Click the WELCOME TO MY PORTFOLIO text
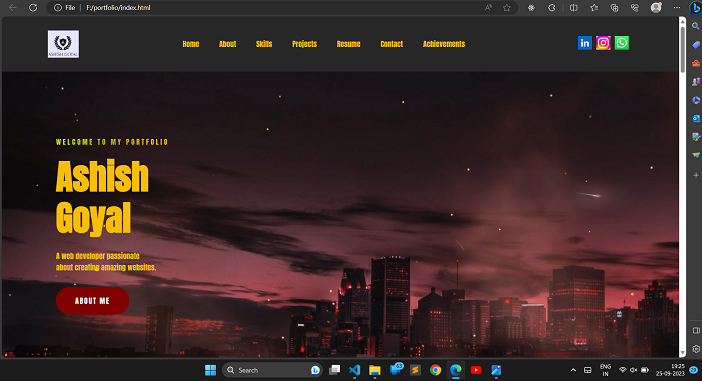The height and width of the screenshot is (381, 702). (112, 142)
